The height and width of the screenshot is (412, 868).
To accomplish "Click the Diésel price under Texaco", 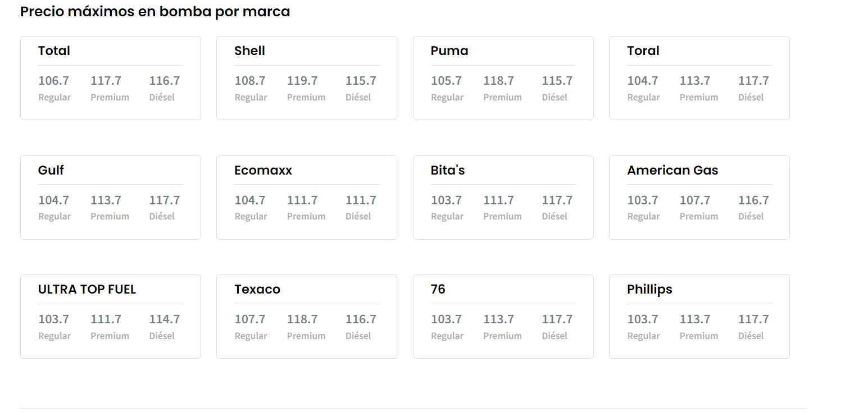I will pos(361,319).
